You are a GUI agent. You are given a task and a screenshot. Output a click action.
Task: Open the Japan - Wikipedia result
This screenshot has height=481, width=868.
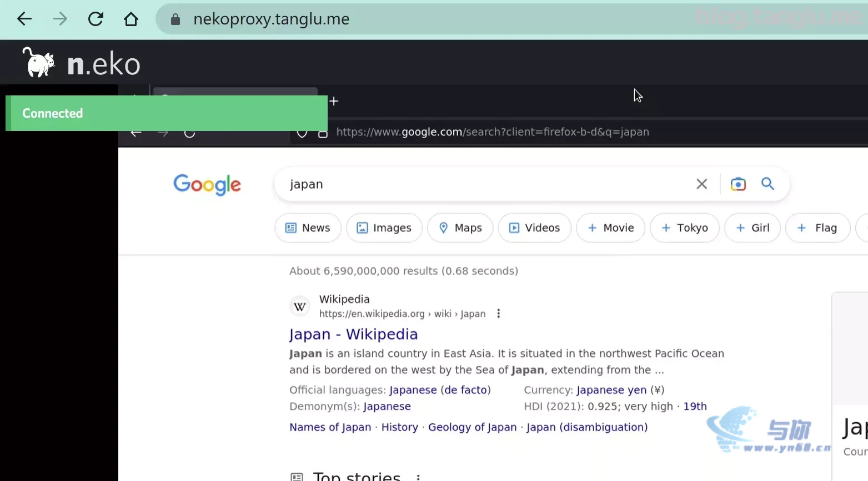tap(353, 334)
